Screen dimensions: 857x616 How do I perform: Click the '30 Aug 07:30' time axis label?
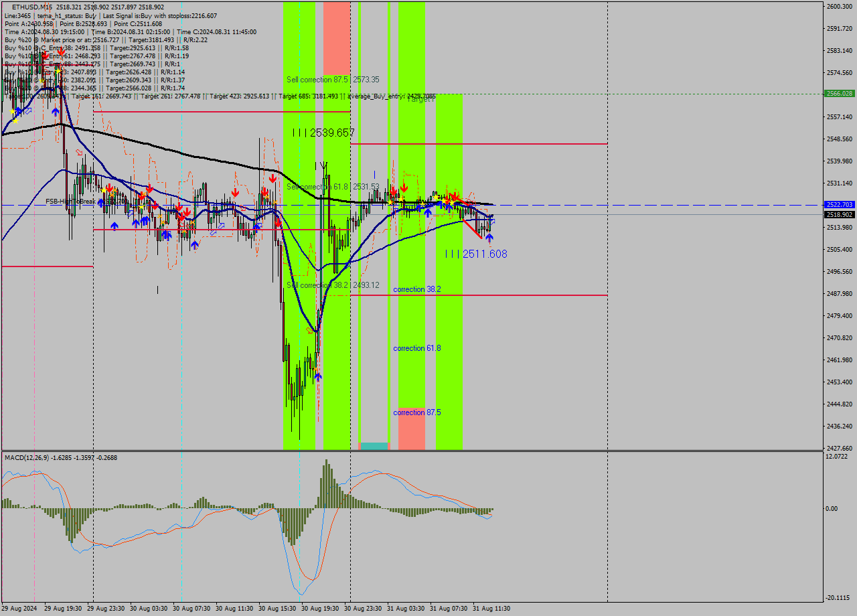191,609
